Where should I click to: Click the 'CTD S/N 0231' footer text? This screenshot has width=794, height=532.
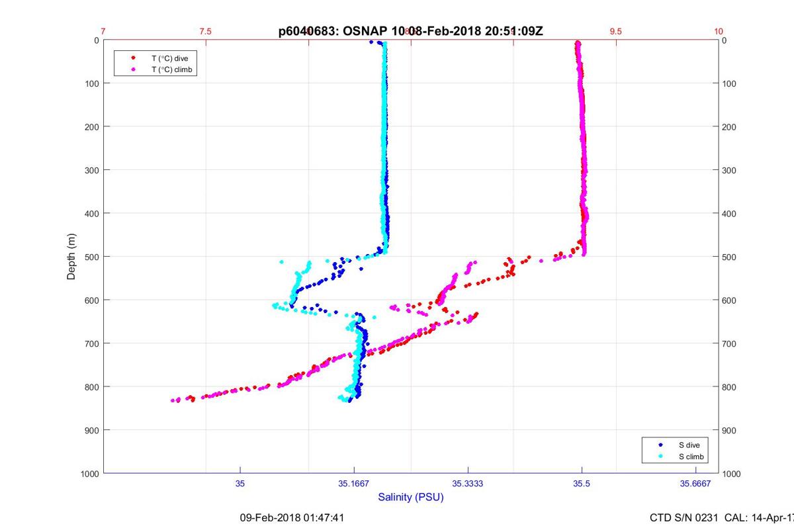tap(683, 517)
